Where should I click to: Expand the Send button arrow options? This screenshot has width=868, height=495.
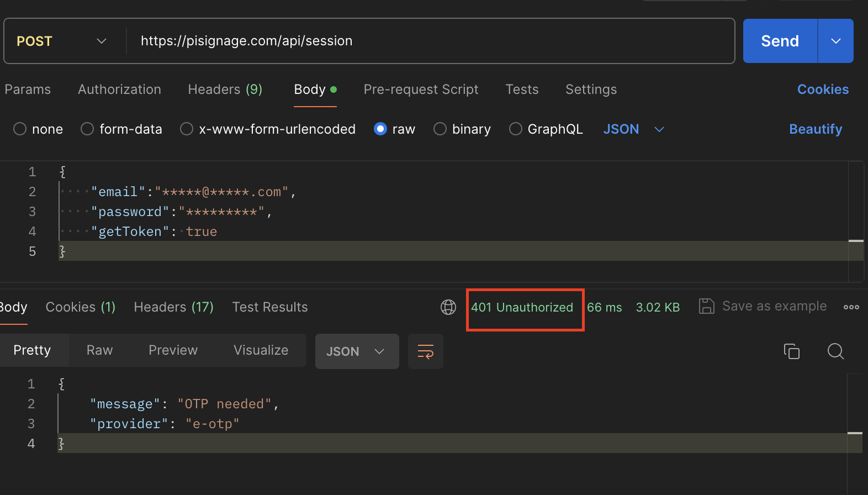pos(835,41)
